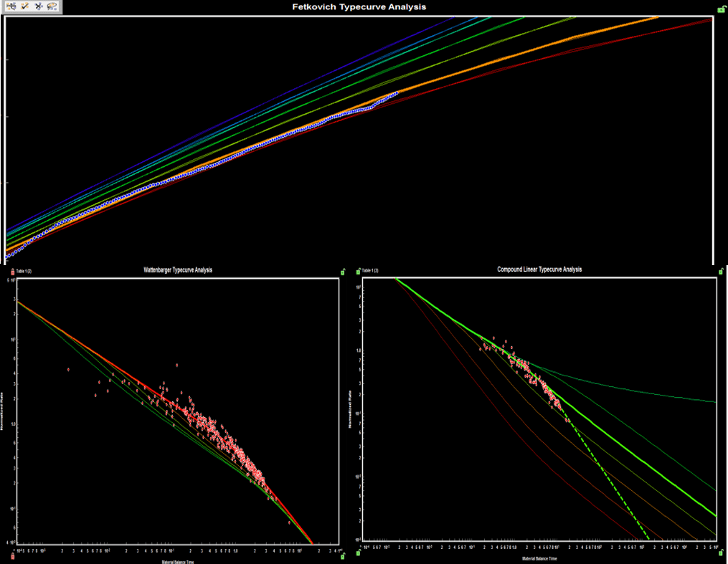
Task: Click red lock at Wattenbarger plot bottom-left
Action: point(13,555)
